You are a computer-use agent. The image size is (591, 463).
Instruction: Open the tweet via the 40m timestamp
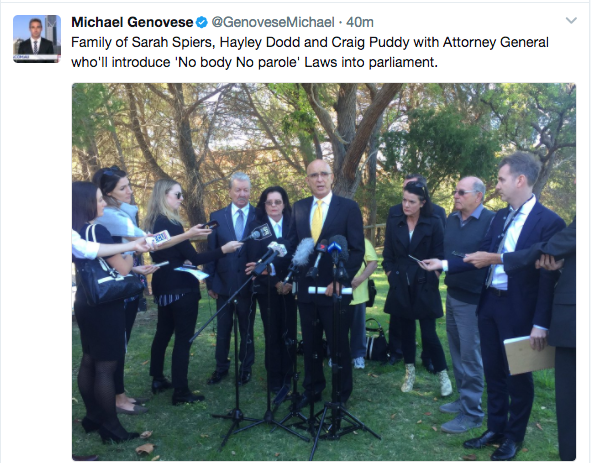click(360, 22)
